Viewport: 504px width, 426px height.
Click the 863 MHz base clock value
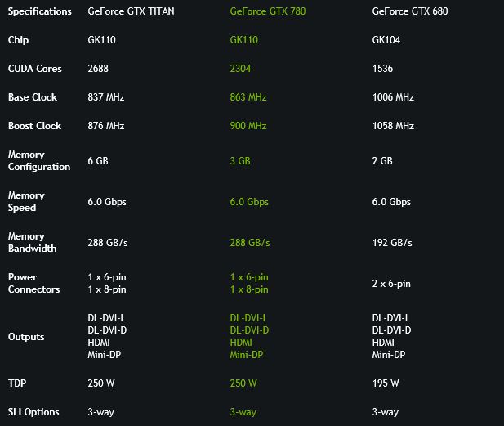point(248,97)
